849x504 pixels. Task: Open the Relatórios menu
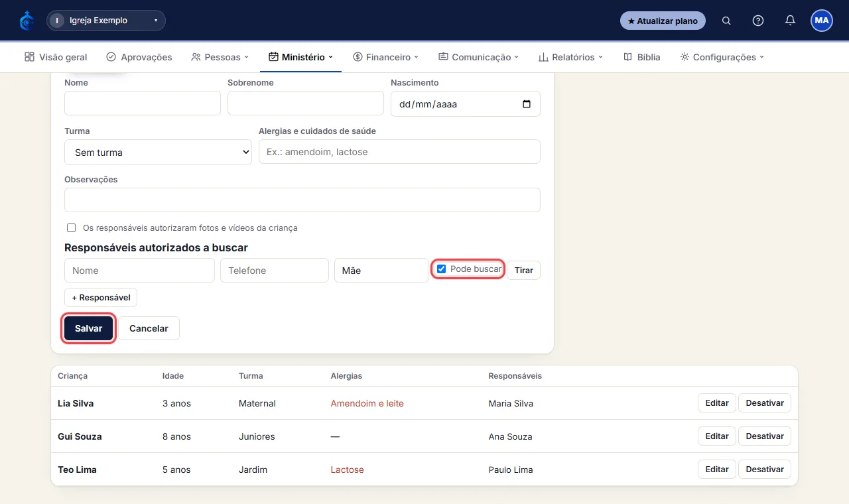click(570, 57)
